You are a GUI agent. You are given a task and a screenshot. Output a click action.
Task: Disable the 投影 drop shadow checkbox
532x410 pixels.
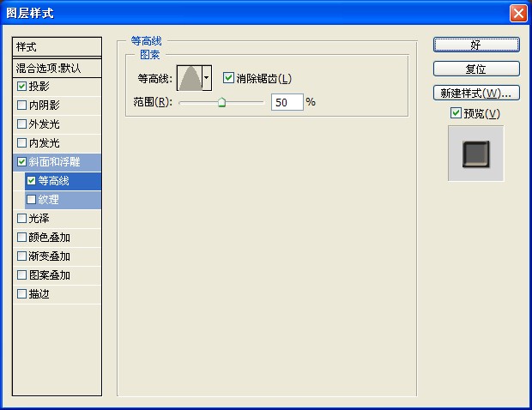point(21,86)
